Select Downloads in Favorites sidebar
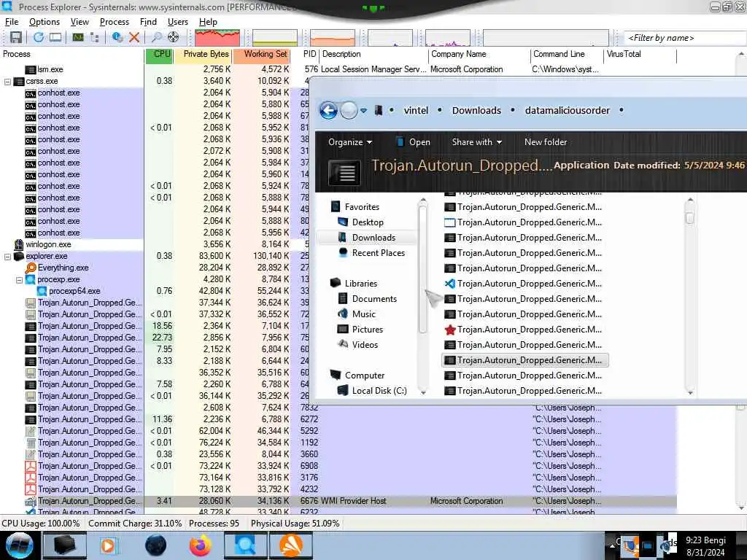The height and width of the screenshot is (560, 747). [x=373, y=238]
